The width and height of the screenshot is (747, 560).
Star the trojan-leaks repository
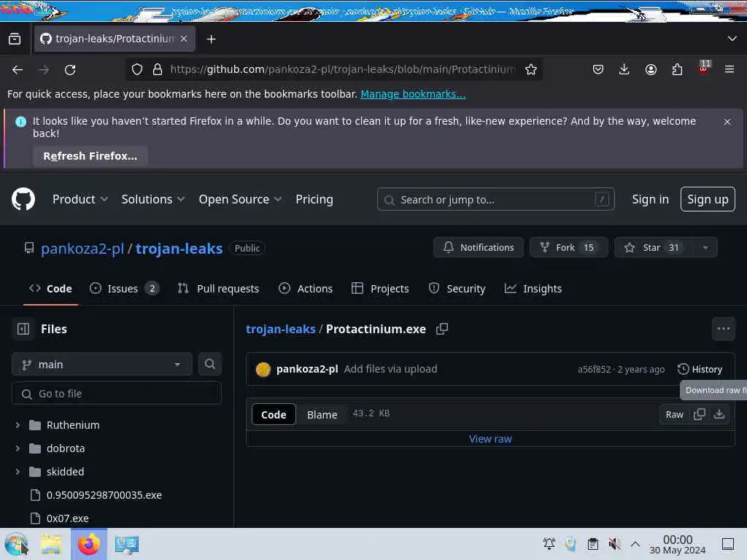pyautogui.click(x=652, y=248)
